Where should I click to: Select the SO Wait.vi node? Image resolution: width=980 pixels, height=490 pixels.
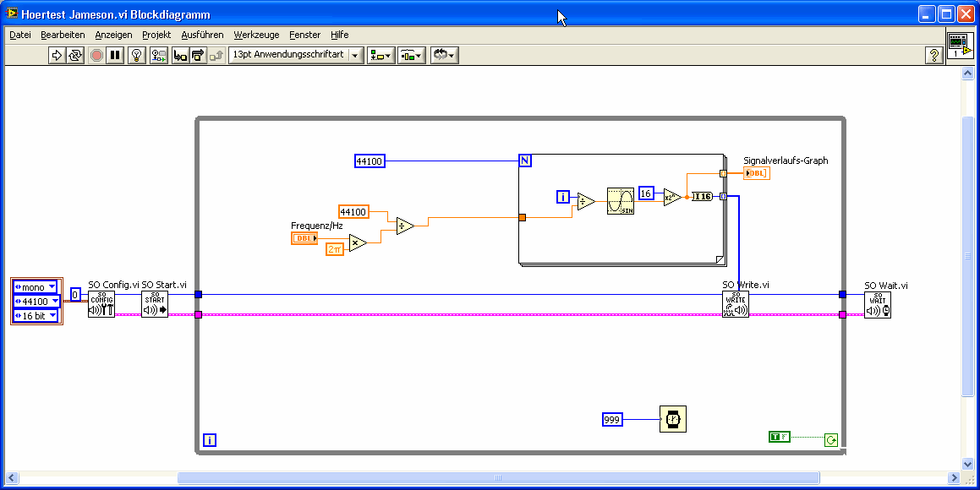[878, 305]
